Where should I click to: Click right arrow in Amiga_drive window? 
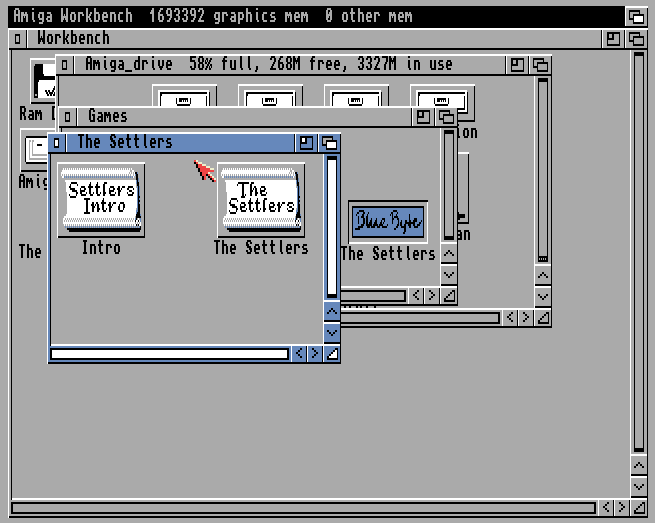526,318
